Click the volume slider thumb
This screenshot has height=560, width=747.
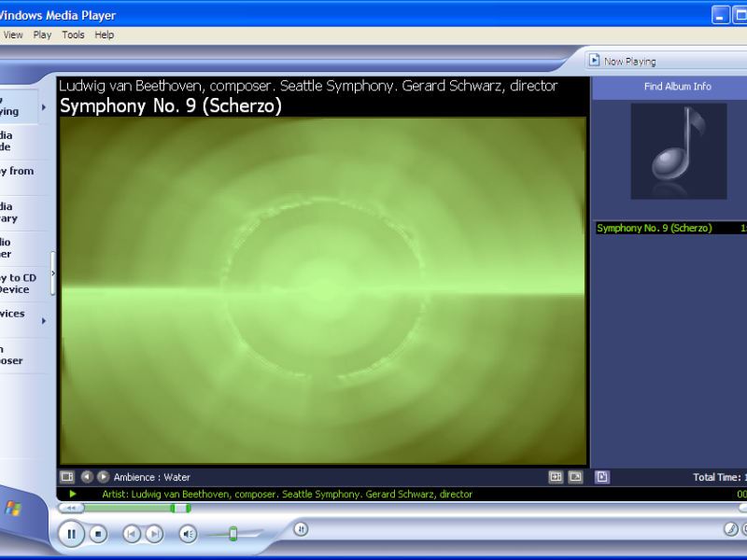pos(233,533)
